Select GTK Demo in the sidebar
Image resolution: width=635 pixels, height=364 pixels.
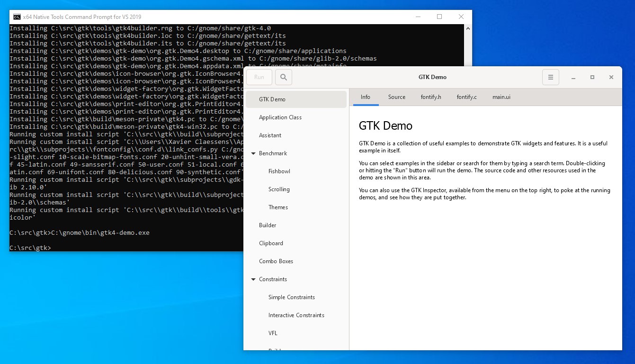296,99
